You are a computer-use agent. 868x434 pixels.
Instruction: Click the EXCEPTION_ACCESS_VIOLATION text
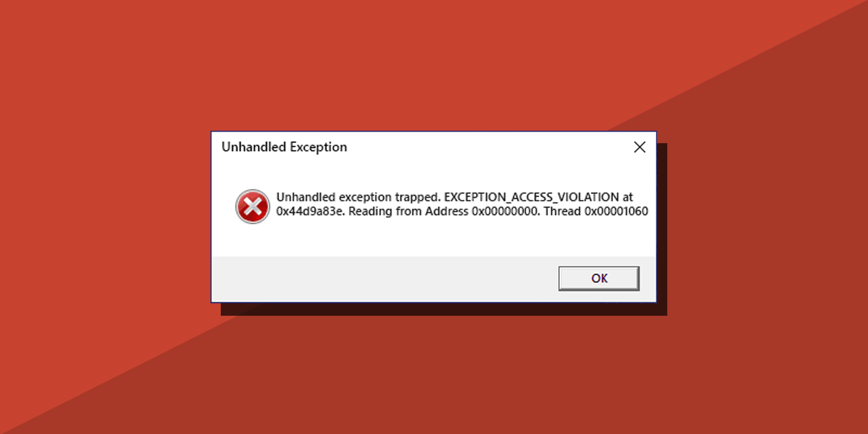(x=532, y=197)
